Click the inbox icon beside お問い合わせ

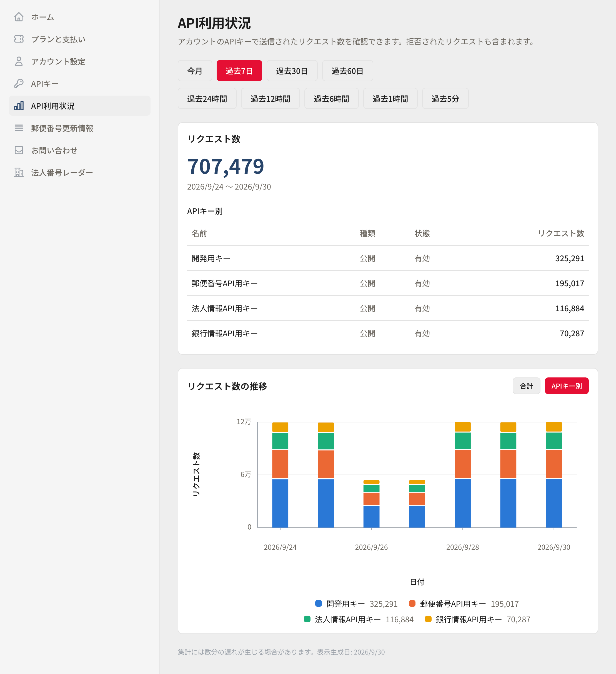pyautogui.click(x=19, y=150)
